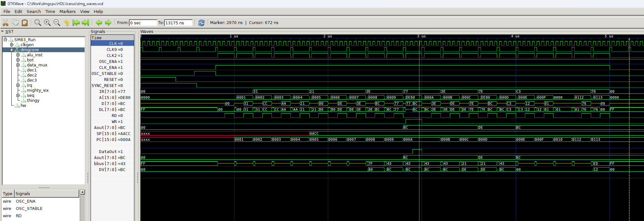Click the From time input field

143,23
